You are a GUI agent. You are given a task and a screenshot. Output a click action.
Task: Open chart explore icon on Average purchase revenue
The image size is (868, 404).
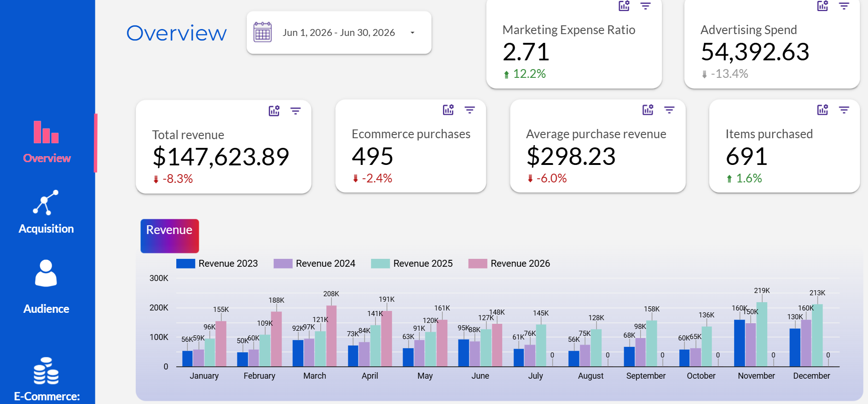tap(648, 110)
